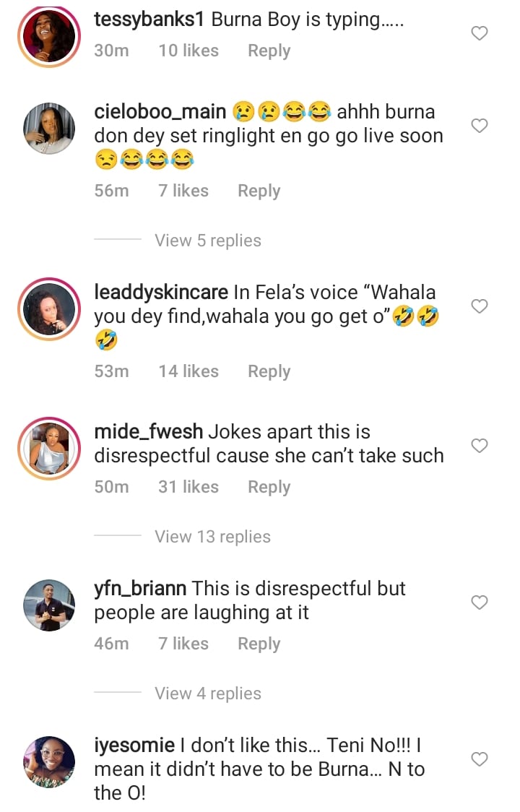Expand View 5 replies

(208, 241)
